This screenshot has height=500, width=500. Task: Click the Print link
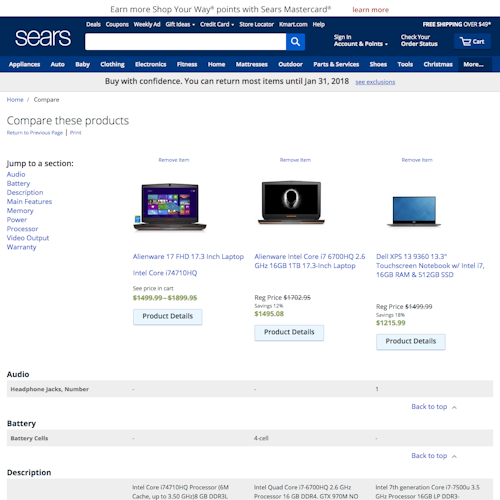pos(76,133)
